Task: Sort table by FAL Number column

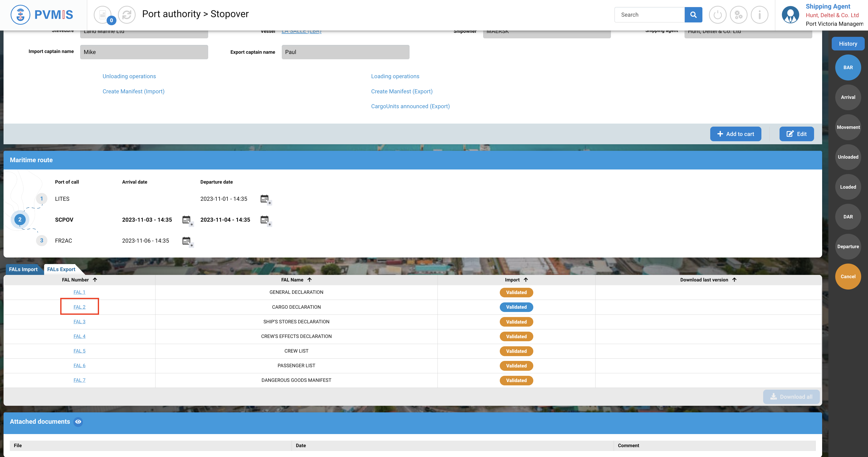Action: click(x=95, y=280)
